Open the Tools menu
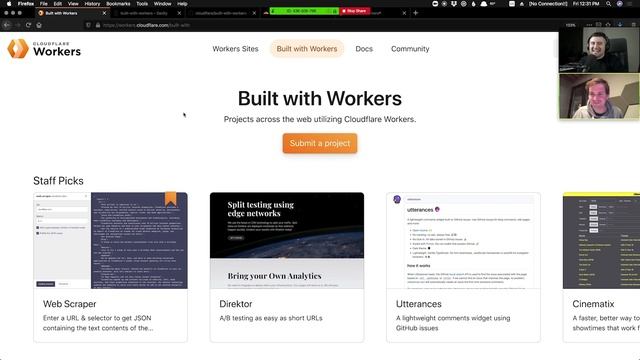Screen dimensions: 640x360 tap(142, 4)
